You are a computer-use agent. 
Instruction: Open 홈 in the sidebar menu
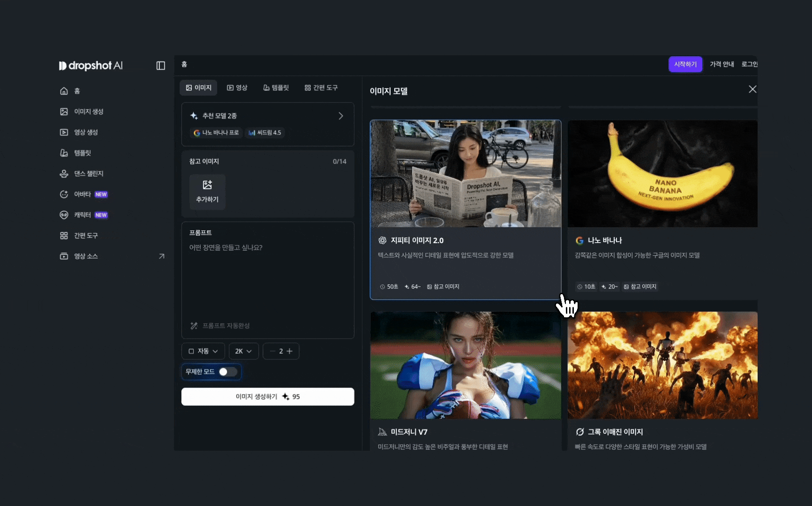coord(77,91)
